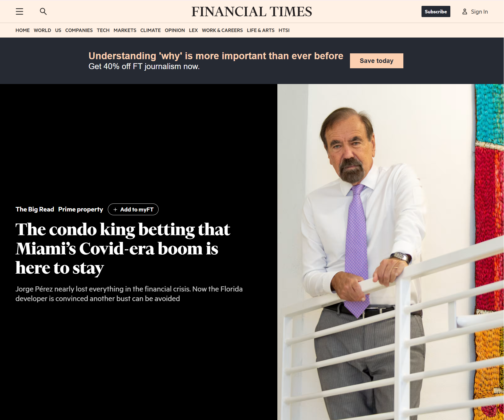Image resolution: width=504 pixels, height=420 pixels.
Task: Go to the WORLD section
Action: [x=42, y=30]
